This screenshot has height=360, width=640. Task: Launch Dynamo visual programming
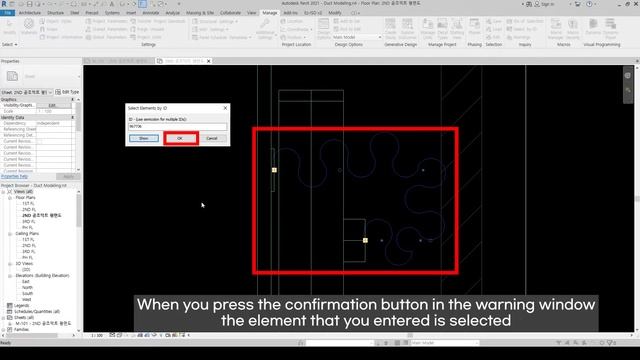point(593,27)
